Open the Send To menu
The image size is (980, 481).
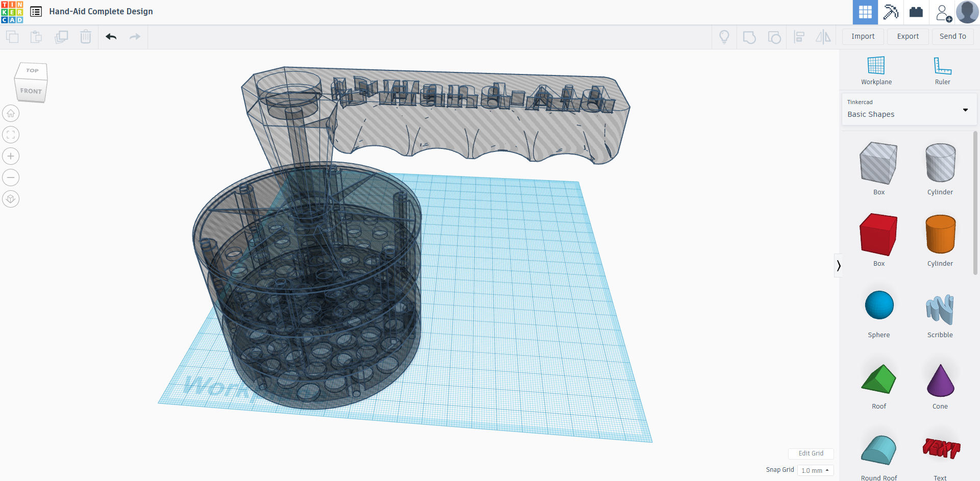(952, 36)
